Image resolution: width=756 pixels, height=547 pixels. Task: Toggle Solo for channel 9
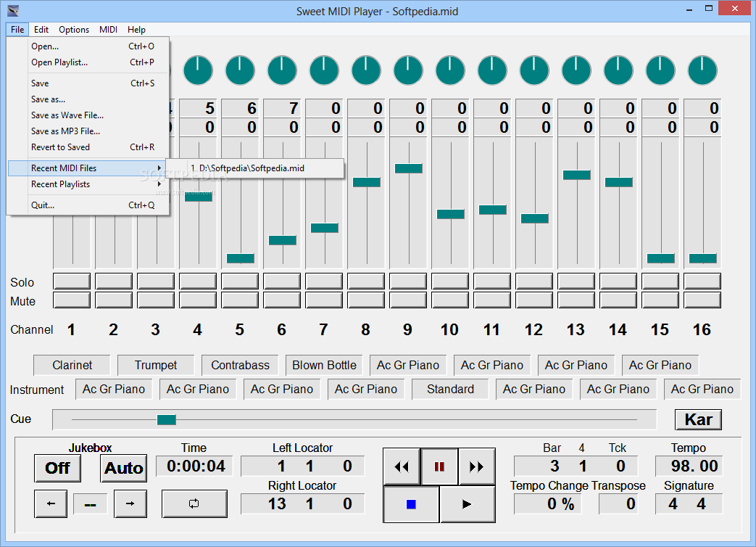[408, 281]
